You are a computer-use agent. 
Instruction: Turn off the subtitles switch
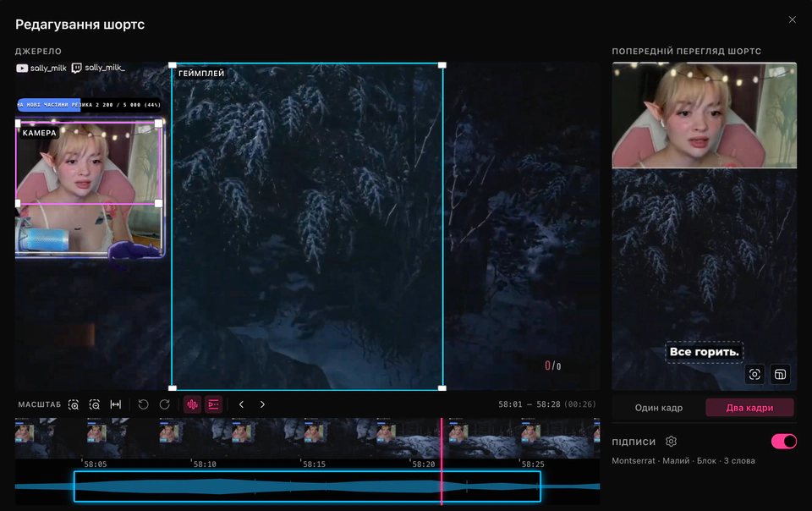784,441
